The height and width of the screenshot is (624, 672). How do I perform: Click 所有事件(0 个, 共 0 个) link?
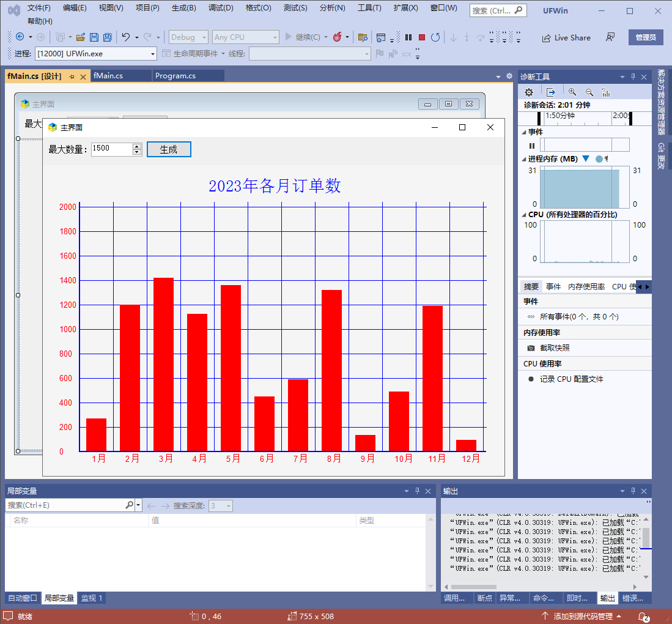[579, 317]
